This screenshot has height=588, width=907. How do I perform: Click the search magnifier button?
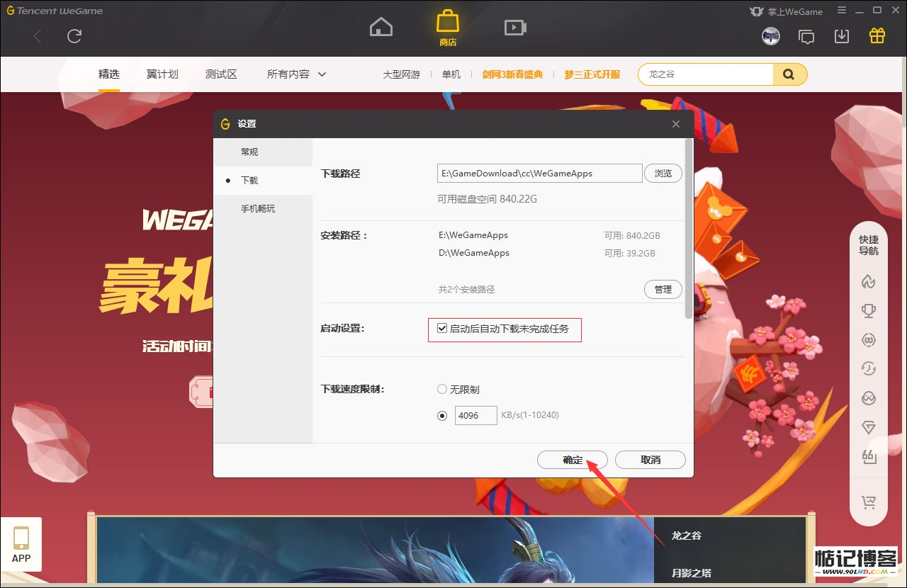pos(789,74)
